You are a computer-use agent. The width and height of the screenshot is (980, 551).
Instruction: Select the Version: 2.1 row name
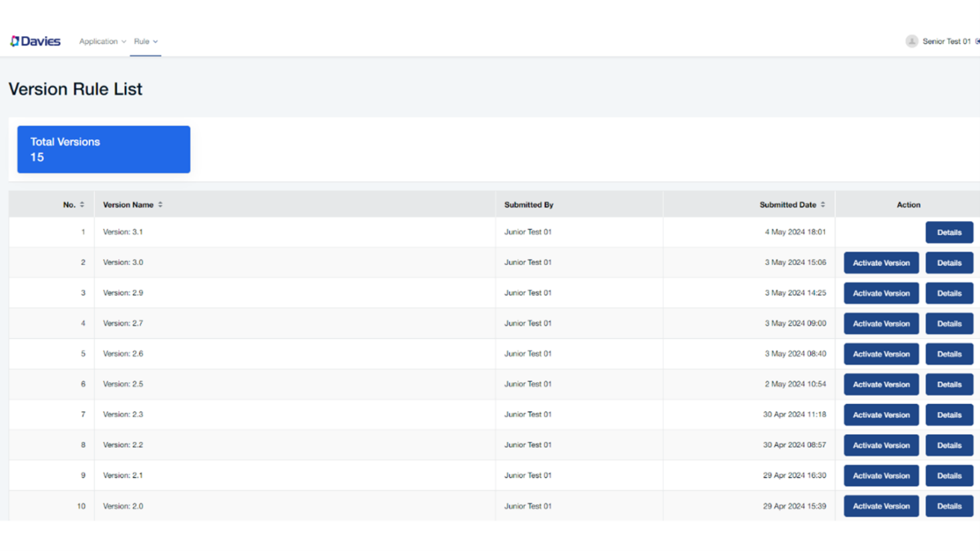click(123, 476)
